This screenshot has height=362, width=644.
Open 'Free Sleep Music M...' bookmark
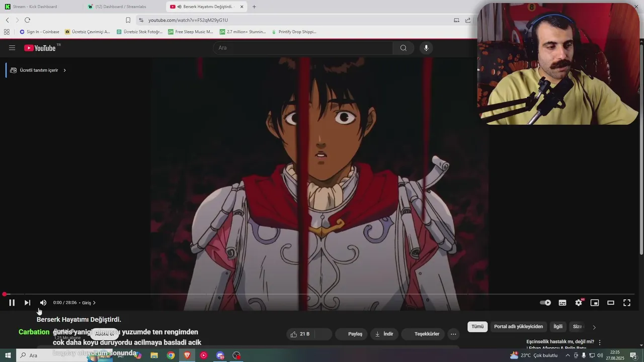pyautogui.click(x=191, y=32)
